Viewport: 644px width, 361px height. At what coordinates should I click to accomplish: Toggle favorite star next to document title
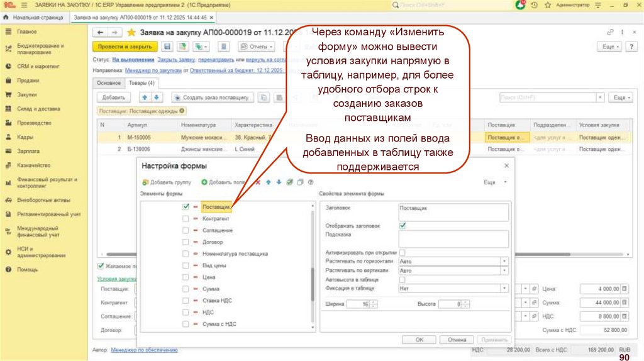(131, 33)
